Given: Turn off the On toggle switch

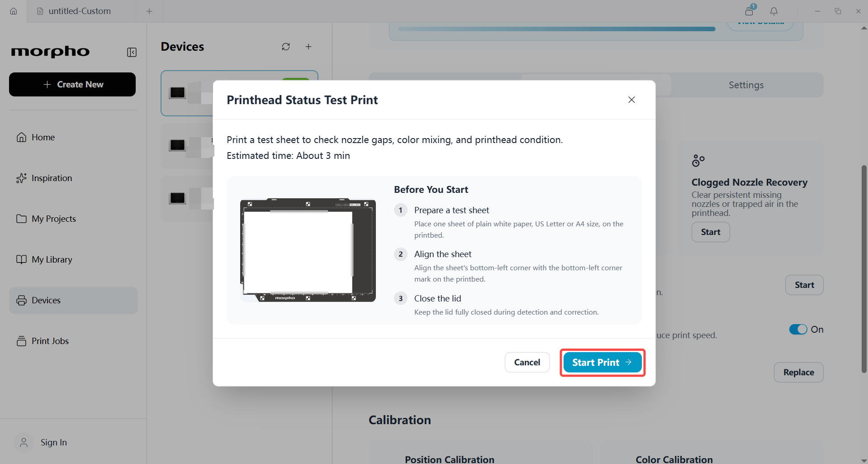Looking at the screenshot, I should 798,330.
